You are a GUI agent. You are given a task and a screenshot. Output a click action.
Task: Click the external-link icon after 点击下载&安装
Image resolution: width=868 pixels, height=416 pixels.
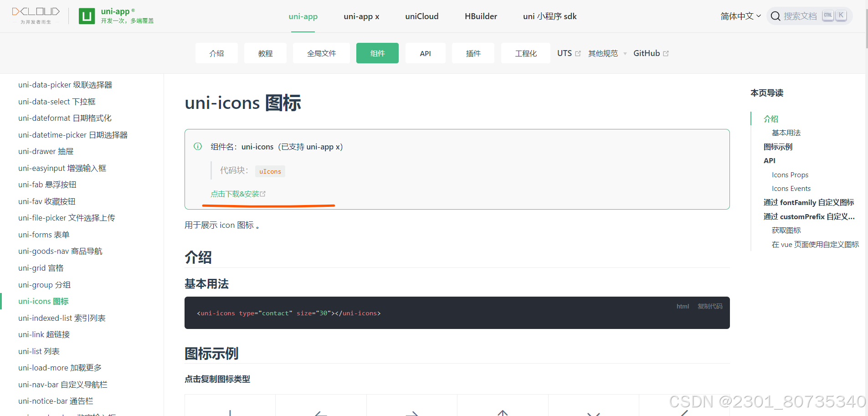(x=263, y=194)
